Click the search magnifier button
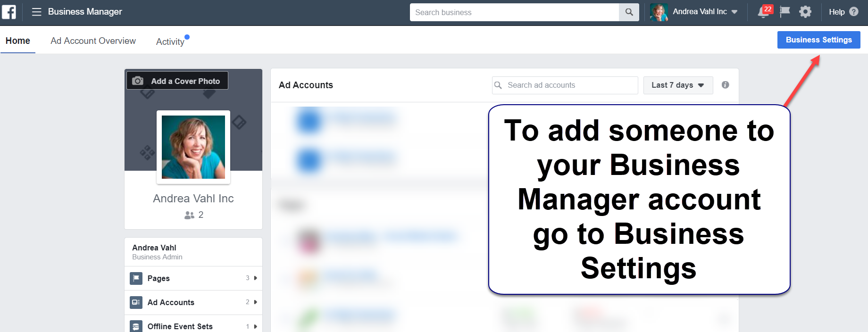Viewport: 868px width, 332px height. 629,12
